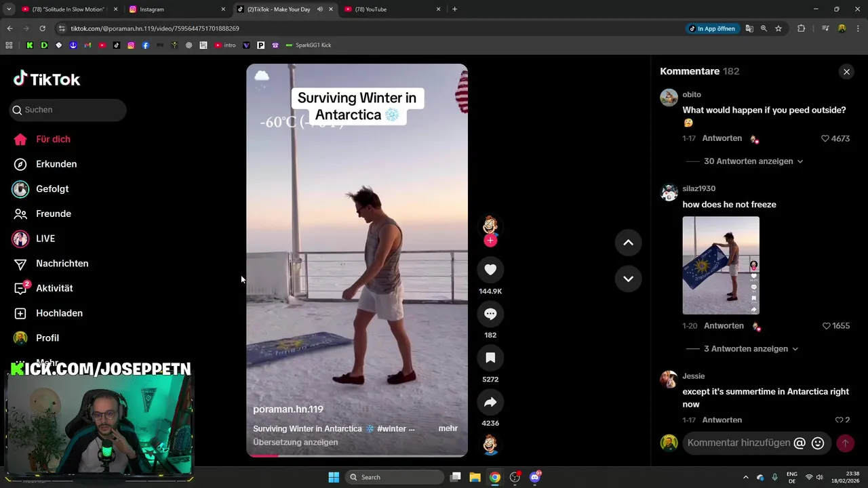The height and width of the screenshot is (488, 868).
Task: Open obito's profile avatar
Action: click(669, 98)
